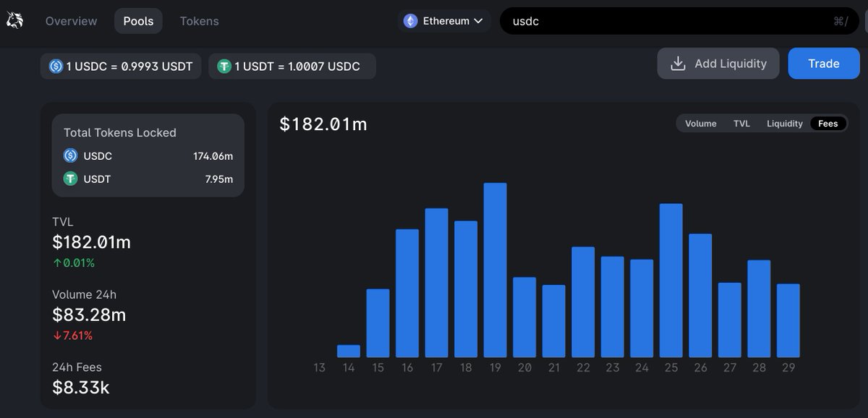Viewport: 868px width, 418px height.
Task: Click the 24h Fees value $8.33k
Action: pos(80,387)
